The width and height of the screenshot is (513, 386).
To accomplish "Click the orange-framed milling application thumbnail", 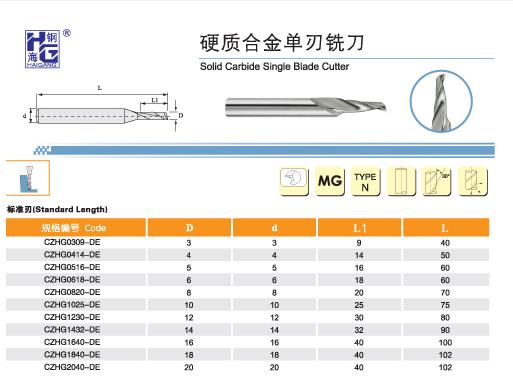I will (28, 178).
